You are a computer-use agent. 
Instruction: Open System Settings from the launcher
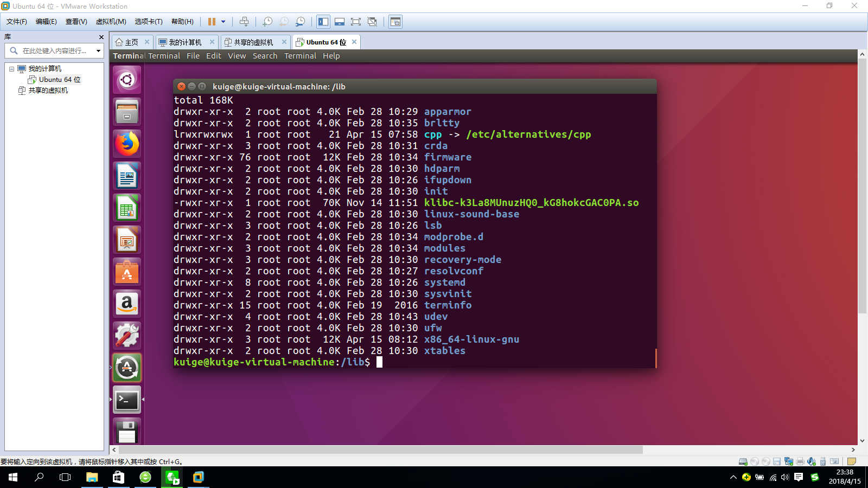(x=127, y=336)
